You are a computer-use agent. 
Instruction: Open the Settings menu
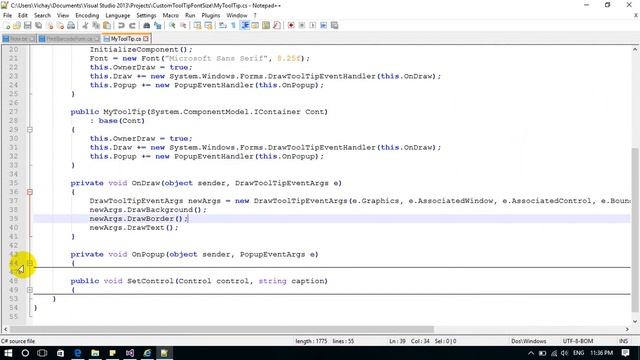click(146, 16)
